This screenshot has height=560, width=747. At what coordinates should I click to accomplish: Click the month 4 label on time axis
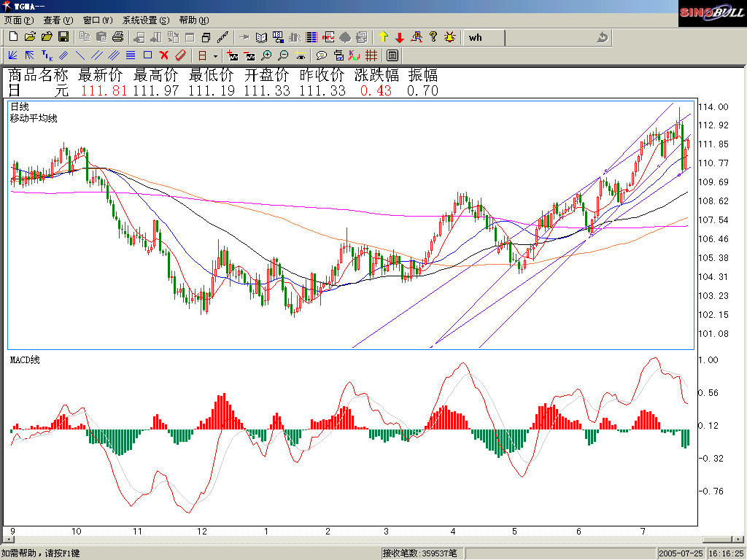point(452,531)
